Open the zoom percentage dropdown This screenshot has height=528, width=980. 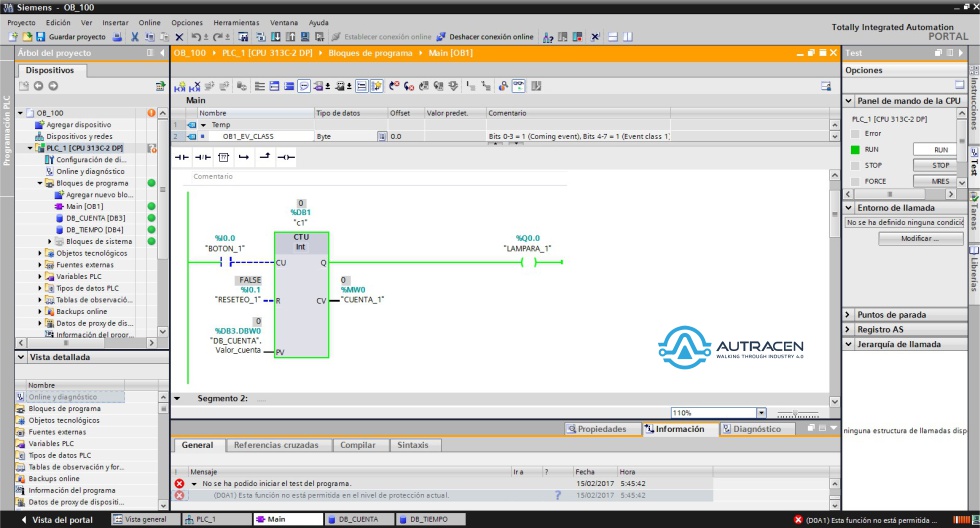761,413
